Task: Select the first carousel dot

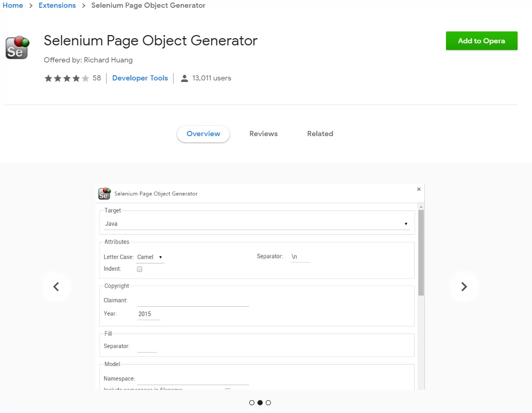Action: [252, 403]
